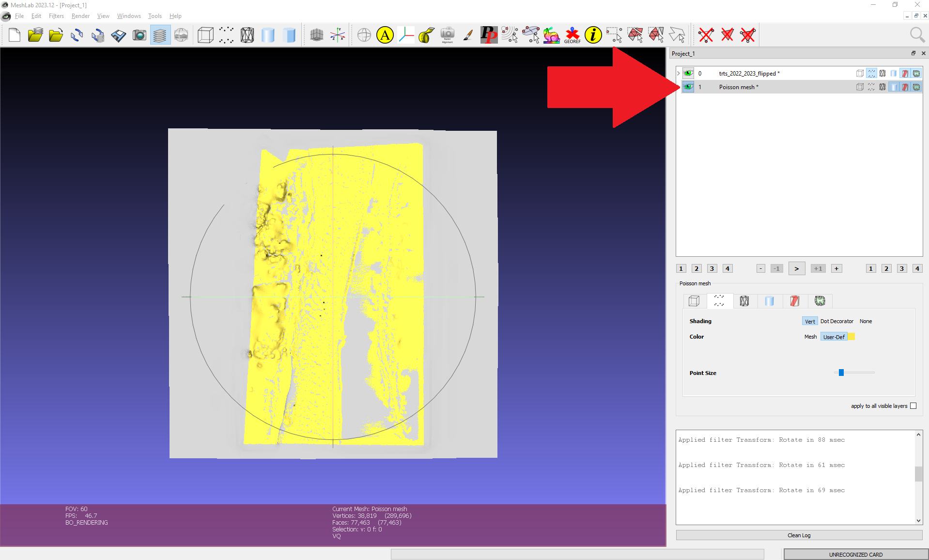929x560 pixels.
Task: Toggle the Show Layer Dialog icon
Action: coord(160,35)
